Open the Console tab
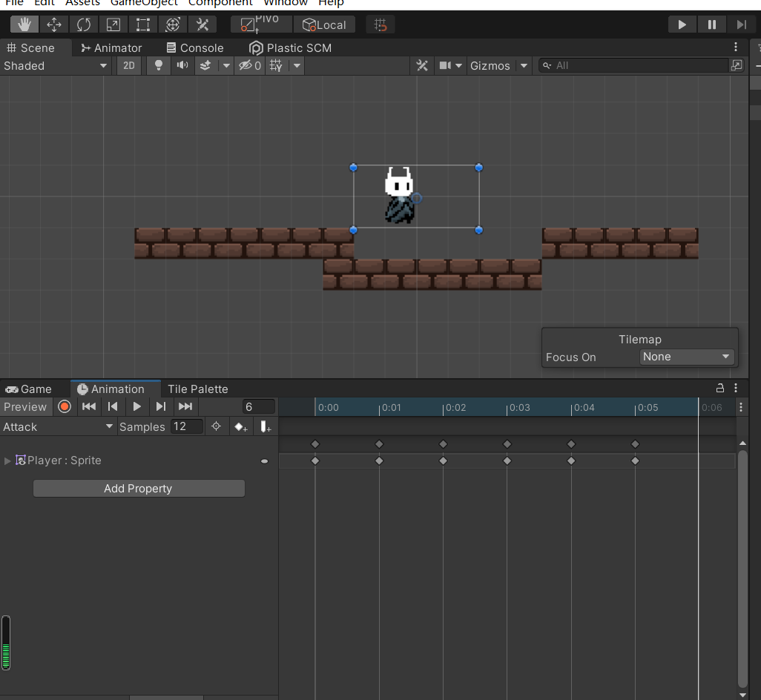The height and width of the screenshot is (700, 761). point(195,48)
